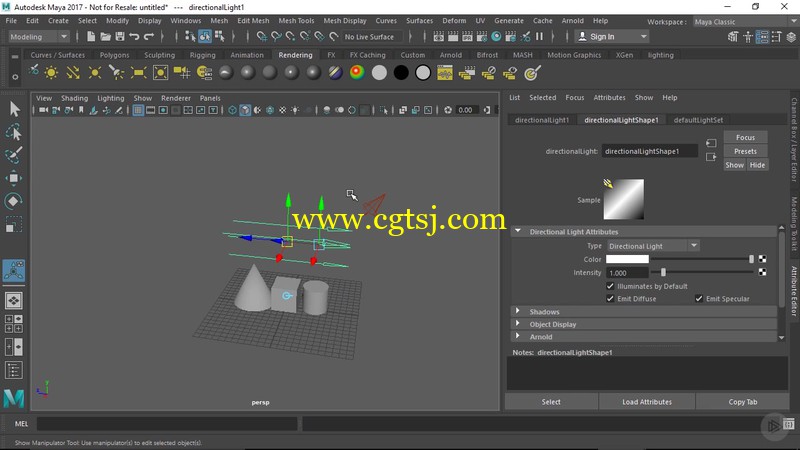Click the white light Color swatch

point(627,259)
